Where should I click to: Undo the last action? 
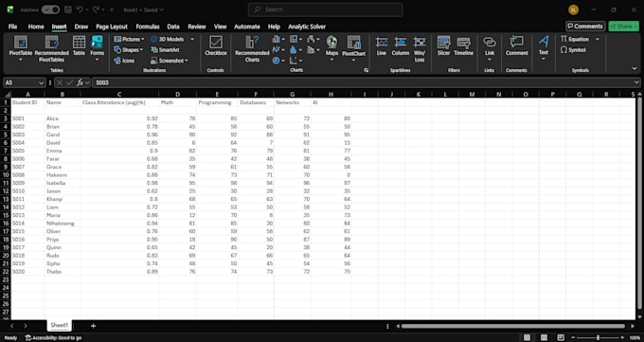coord(80,9)
